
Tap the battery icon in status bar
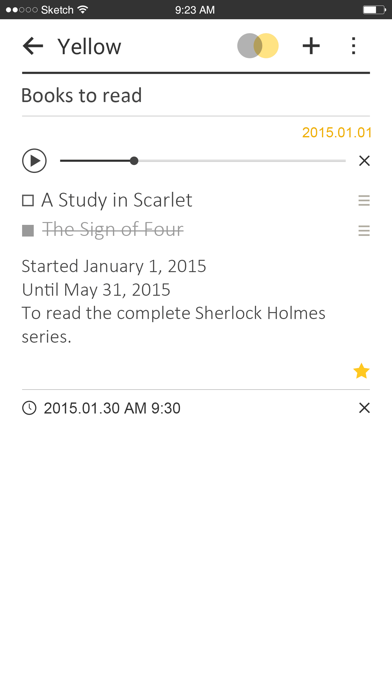click(374, 9)
